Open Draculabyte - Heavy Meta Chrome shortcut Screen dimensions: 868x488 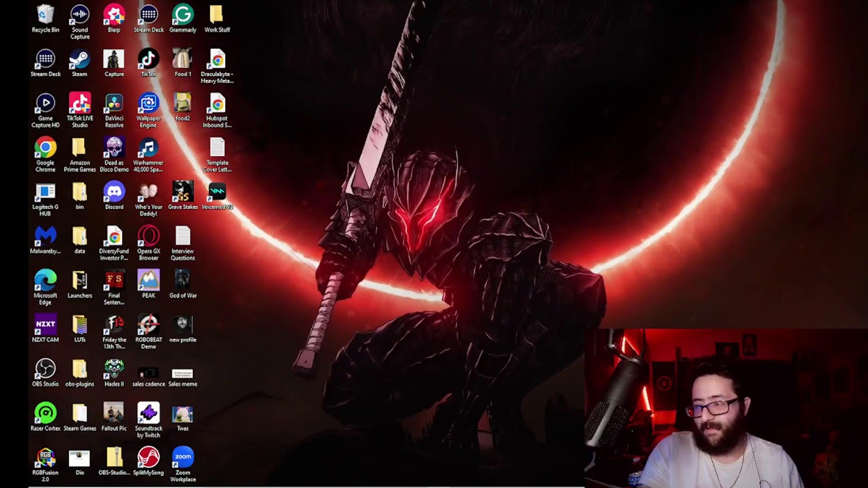point(217,66)
